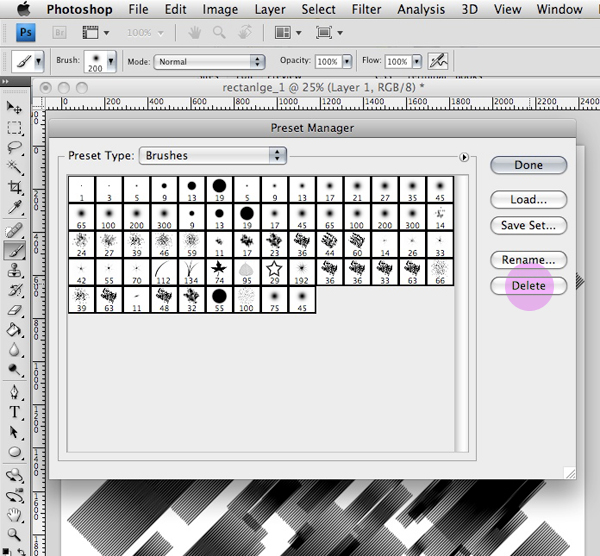Open the Preset Manager flyout menu arrow
This screenshot has width=600, height=556.
pos(464,157)
